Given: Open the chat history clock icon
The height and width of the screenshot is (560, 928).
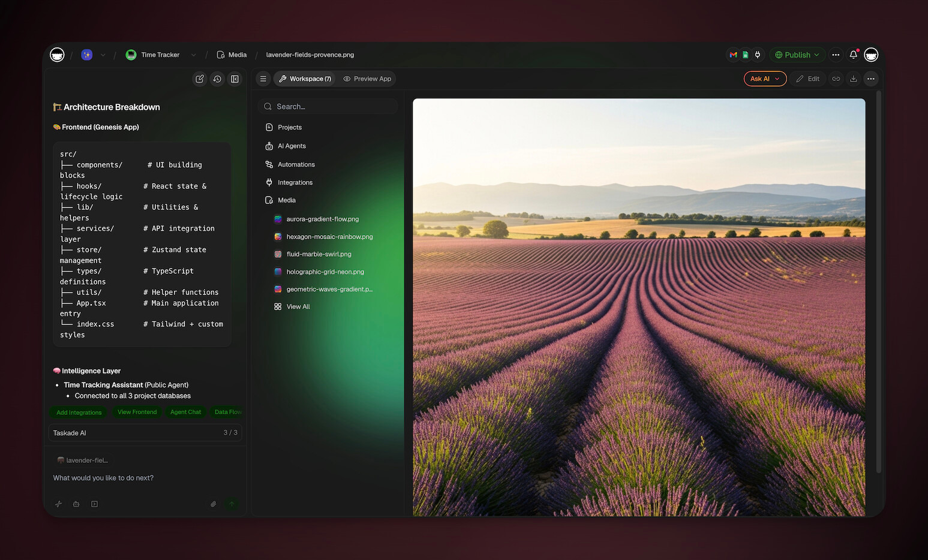Looking at the screenshot, I should (x=217, y=79).
